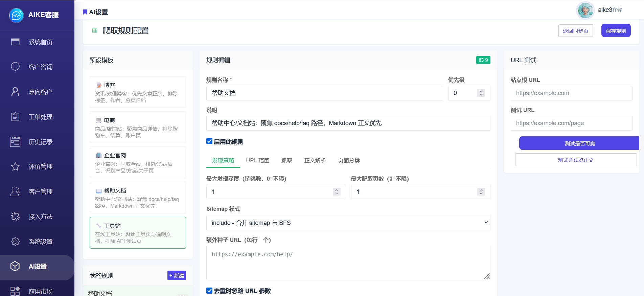Toggle 启用此规则 checkbox
This screenshot has width=644, height=296.
(x=209, y=141)
